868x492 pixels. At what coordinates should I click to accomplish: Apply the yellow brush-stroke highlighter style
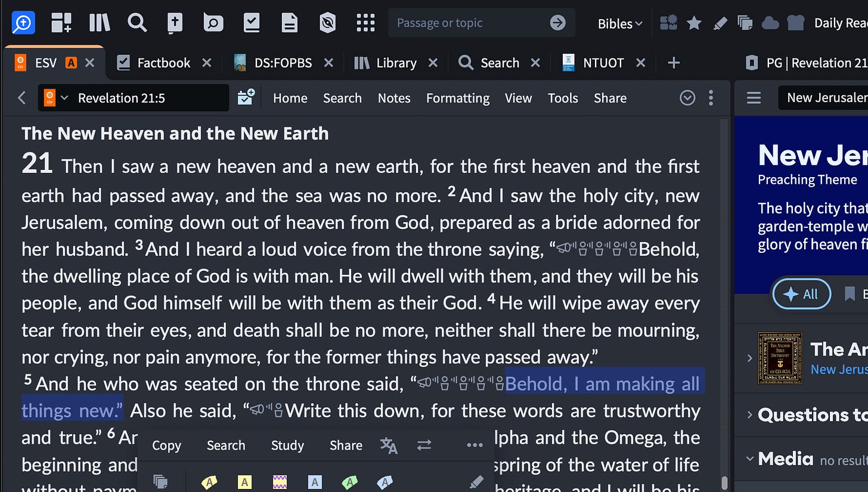pos(209,482)
